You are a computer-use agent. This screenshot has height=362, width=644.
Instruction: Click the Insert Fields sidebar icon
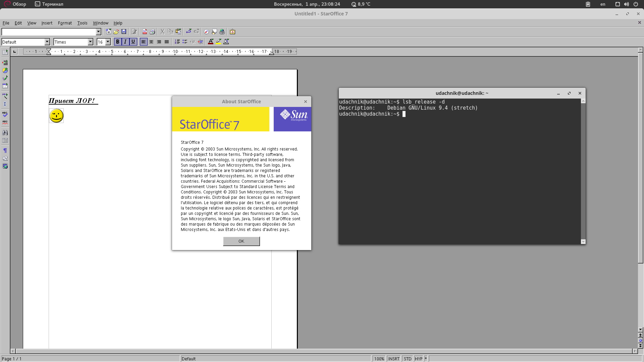[5, 63]
